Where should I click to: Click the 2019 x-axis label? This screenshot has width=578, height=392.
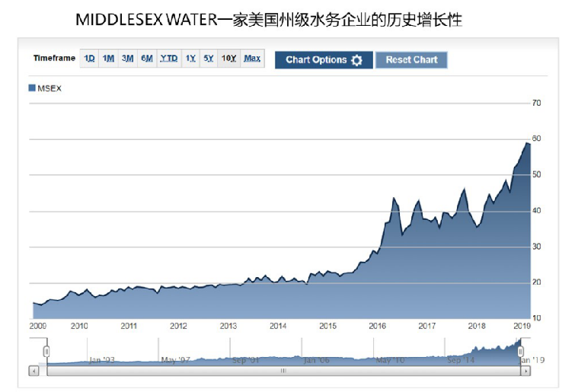(522, 326)
